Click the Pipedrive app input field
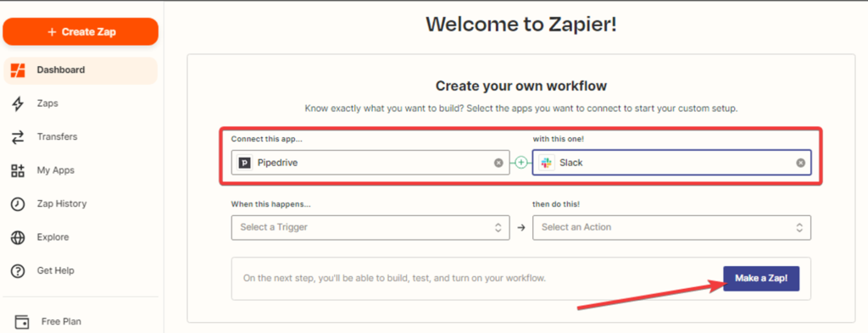The height and width of the screenshot is (333, 868). pyautogui.click(x=370, y=163)
